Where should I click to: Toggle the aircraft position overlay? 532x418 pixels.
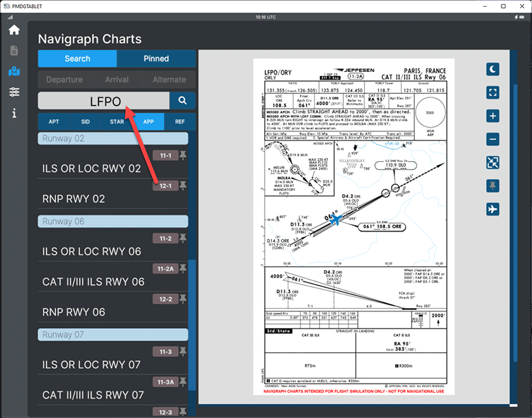[x=493, y=209]
